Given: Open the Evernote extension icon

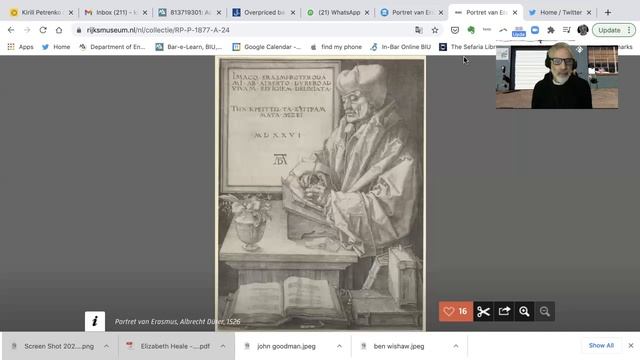Looking at the screenshot, I should coord(471,30).
